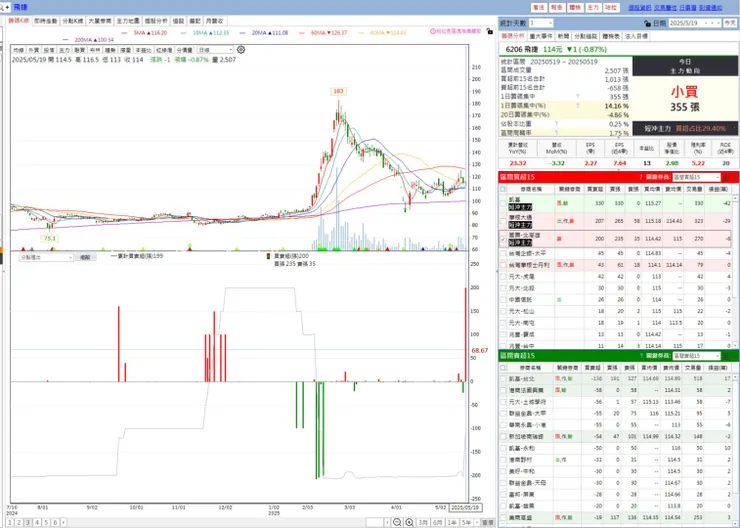Click the scroll-down arrow of the buy table
Viewport: 740px width, 528px height.
tap(735, 345)
